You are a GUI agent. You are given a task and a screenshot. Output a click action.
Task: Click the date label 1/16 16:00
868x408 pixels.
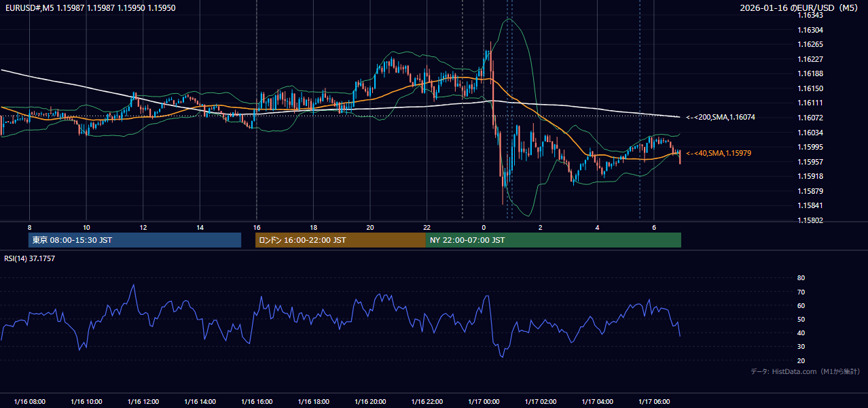257,402
